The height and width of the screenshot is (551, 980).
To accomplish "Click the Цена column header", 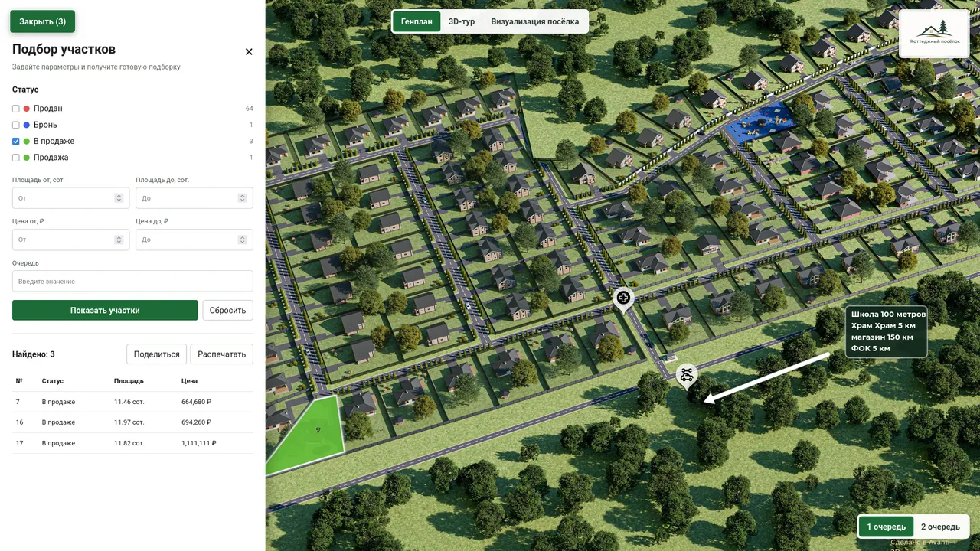I will pos(189,380).
